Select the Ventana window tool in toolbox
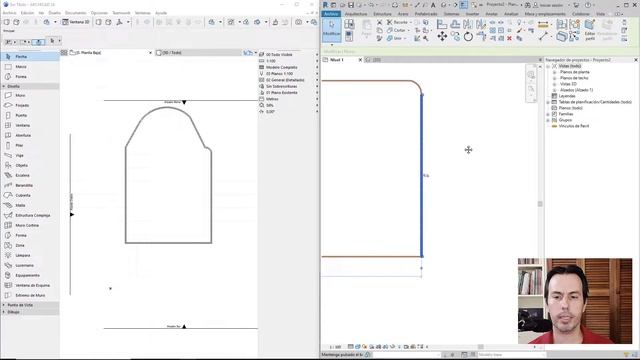640x360 pixels. tap(29, 125)
